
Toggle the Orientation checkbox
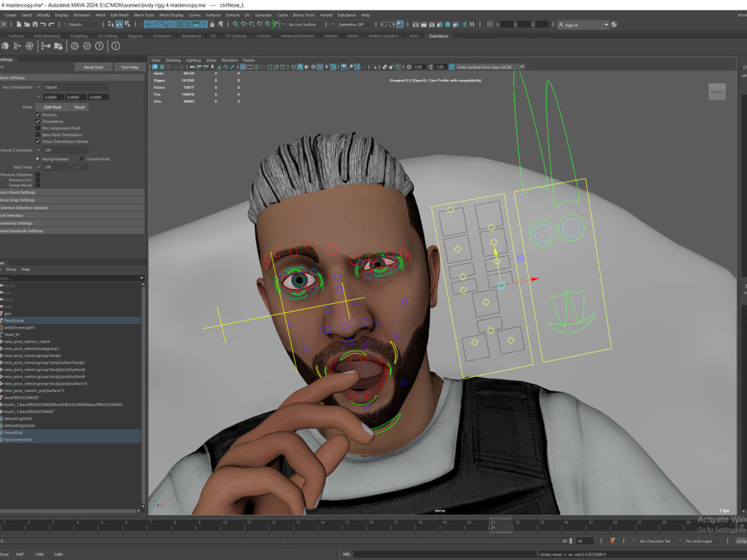pyautogui.click(x=37, y=122)
